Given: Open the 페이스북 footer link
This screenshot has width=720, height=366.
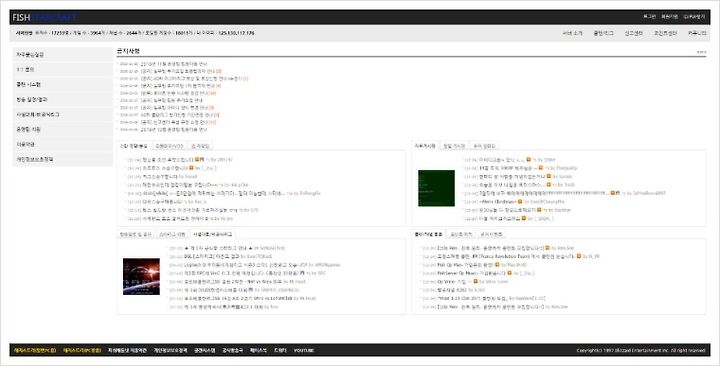Looking at the screenshot, I should (x=259, y=350).
